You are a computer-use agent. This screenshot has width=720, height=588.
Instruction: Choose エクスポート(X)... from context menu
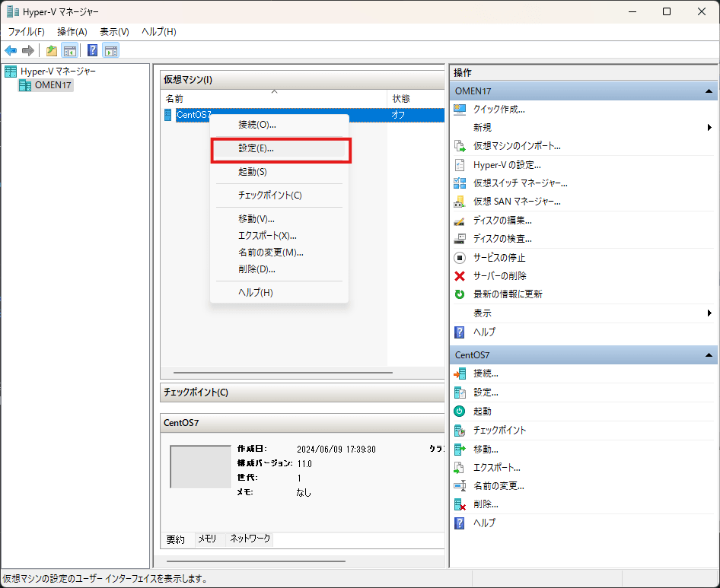point(279,236)
